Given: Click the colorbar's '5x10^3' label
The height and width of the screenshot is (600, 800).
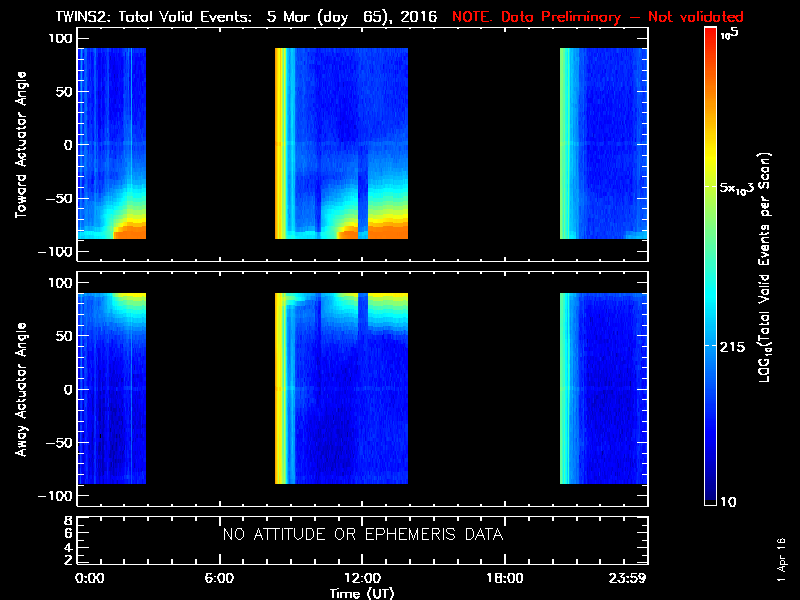Looking at the screenshot, I should pyautogui.click(x=736, y=188).
